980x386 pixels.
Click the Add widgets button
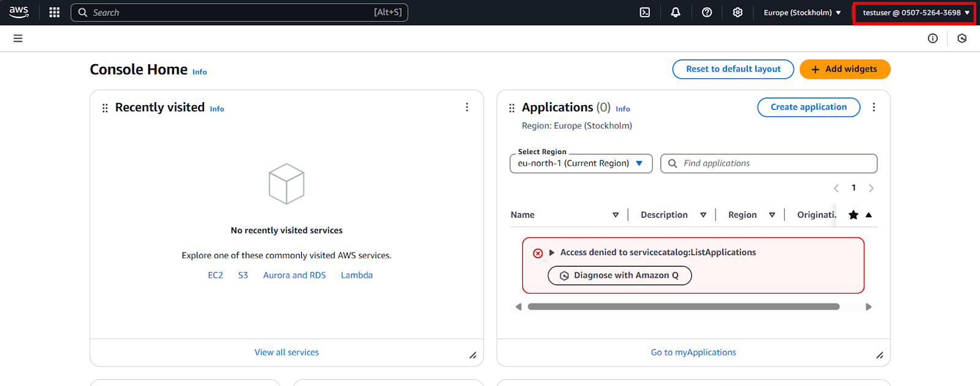845,69
